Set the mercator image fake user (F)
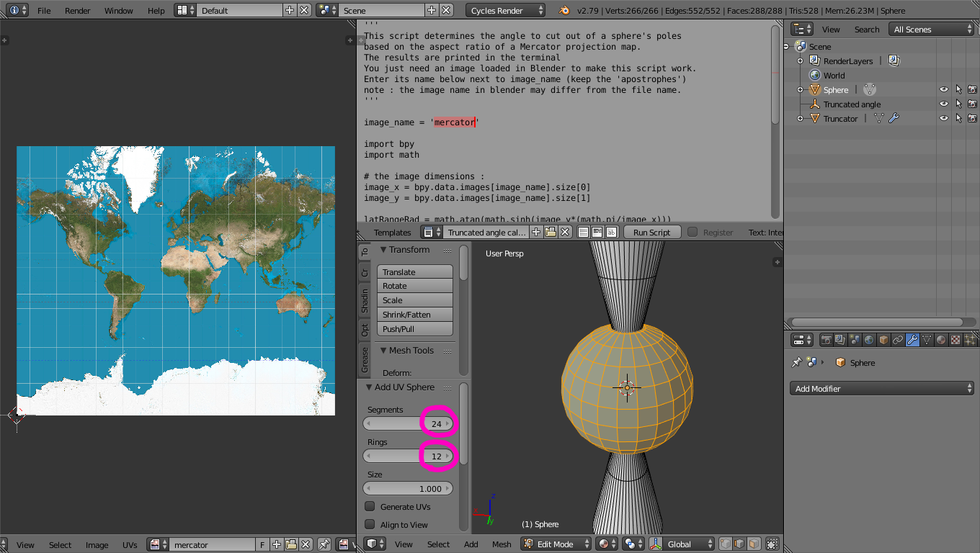This screenshot has height=553, width=980. click(x=262, y=544)
